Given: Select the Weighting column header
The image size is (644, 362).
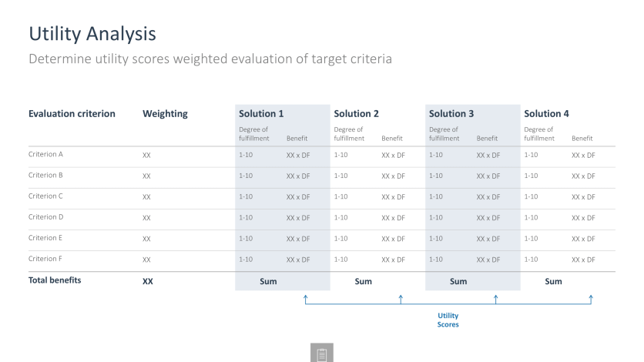Looking at the screenshot, I should [165, 114].
